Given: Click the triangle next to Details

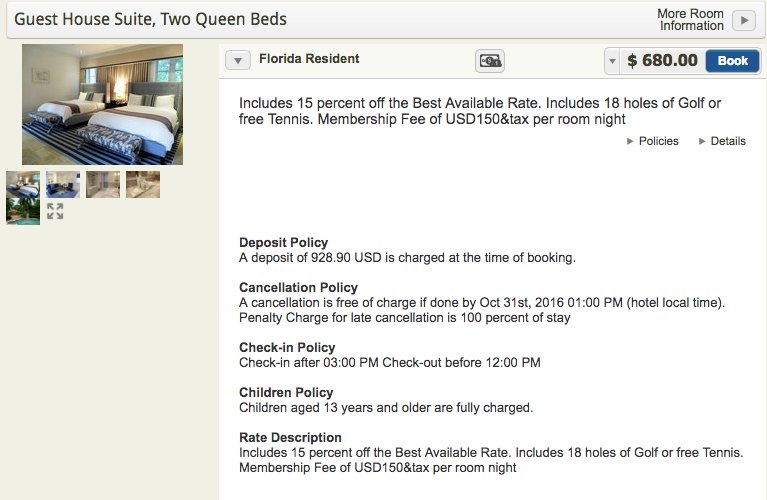Looking at the screenshot, I should click(x=702, y=141).
